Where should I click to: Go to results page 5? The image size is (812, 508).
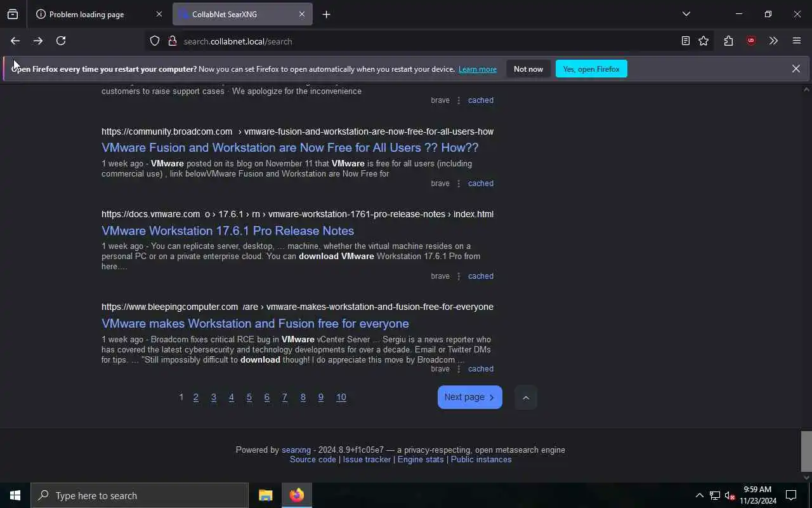249,398
